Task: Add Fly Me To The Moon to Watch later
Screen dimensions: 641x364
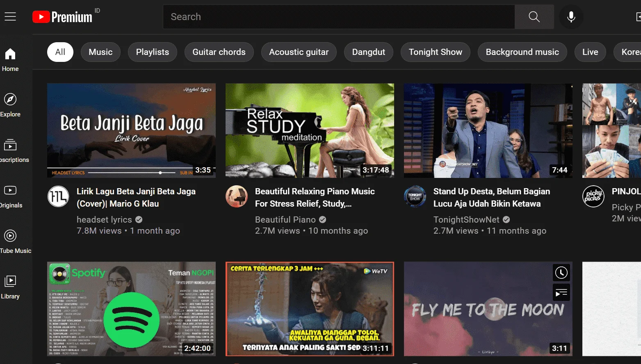Action: (x=561, y=273)
